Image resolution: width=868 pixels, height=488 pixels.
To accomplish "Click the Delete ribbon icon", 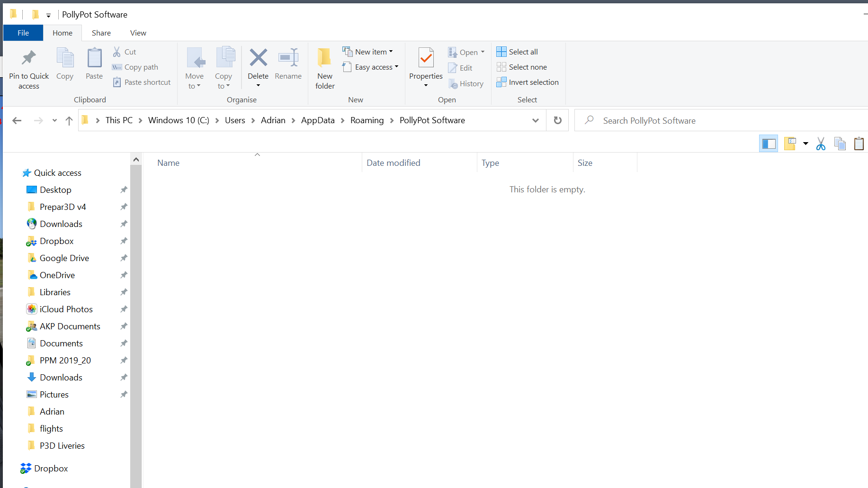I will click(x=258, y=58).
